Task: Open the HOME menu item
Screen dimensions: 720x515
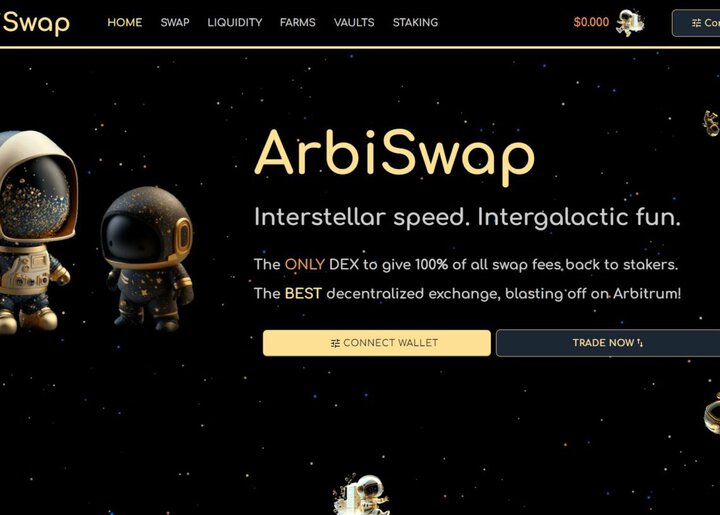Action: pos(124,22)
